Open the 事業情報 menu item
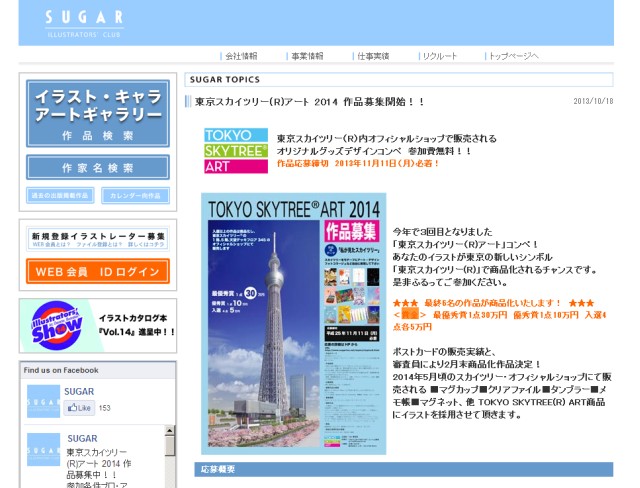The width and height of the screenshot is (640, 488). coord(307,56)
